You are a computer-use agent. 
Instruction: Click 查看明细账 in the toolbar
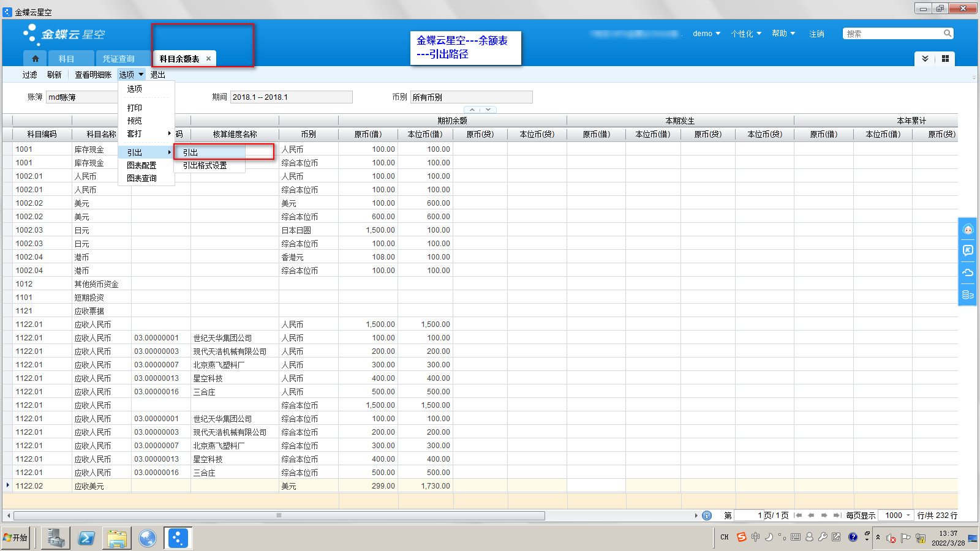[x=93, y=75]
